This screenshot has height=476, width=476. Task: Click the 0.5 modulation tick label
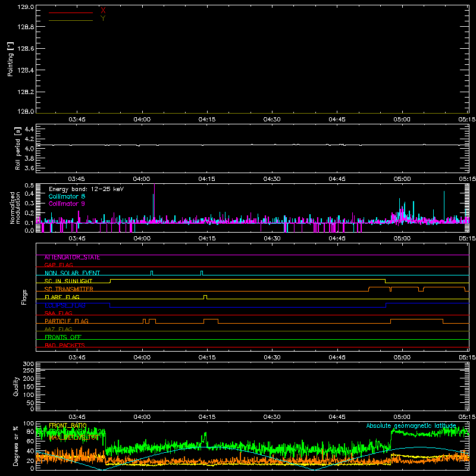29,186
